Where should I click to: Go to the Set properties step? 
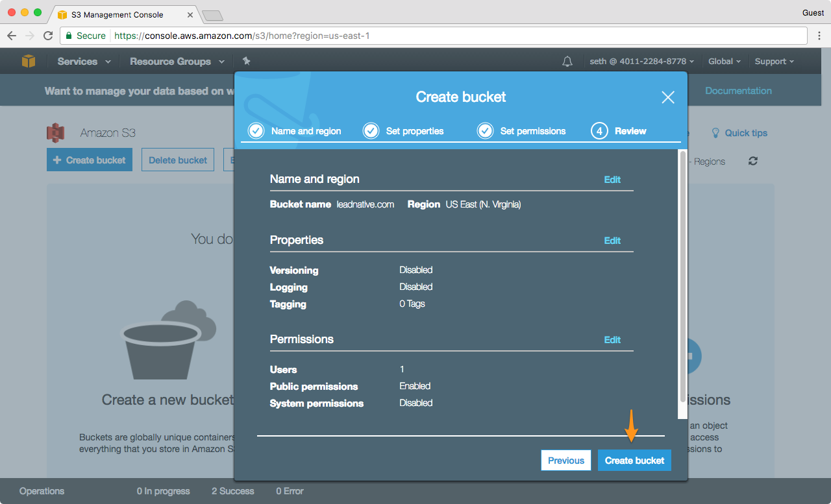pyautogui.click(x=404, y=131)
